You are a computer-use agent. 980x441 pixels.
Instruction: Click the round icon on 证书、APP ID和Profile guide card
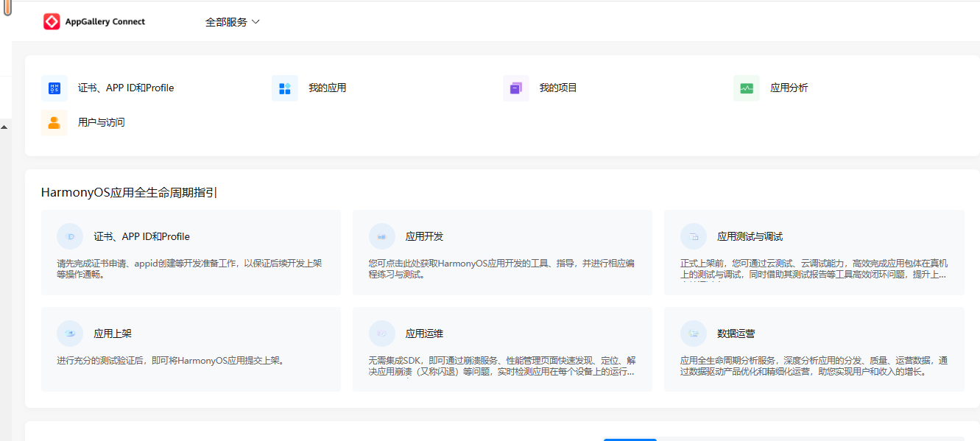(70, 236)
